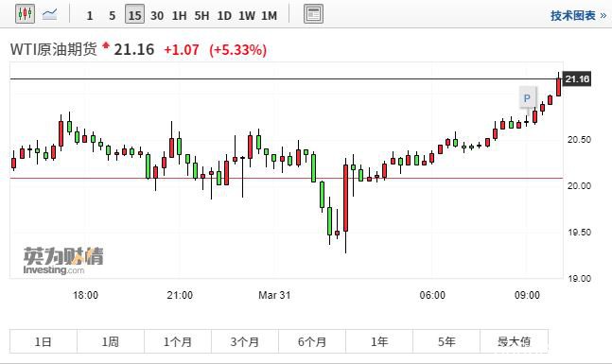Click the 19.00 price axis label
The image size is (612, 364).
(x=579, y=279)
